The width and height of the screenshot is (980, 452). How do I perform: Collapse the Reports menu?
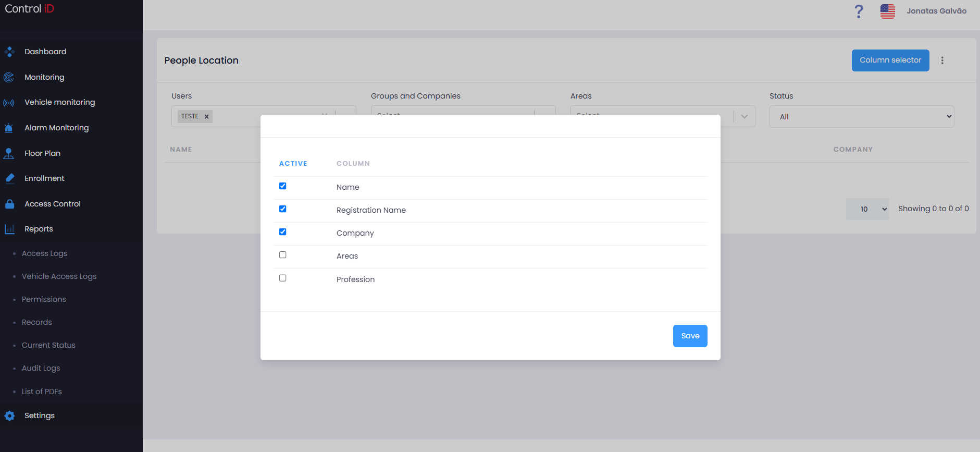click(39, 229)
